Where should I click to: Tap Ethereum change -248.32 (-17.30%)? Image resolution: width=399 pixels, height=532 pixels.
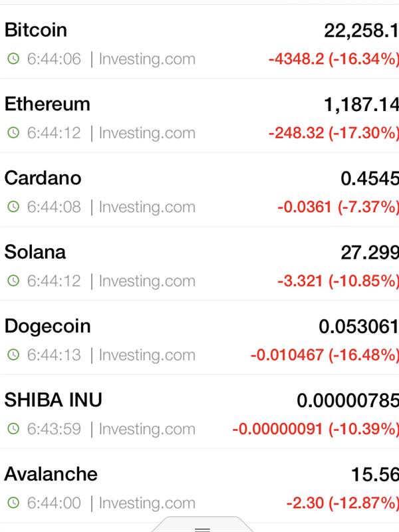(334, 132)
